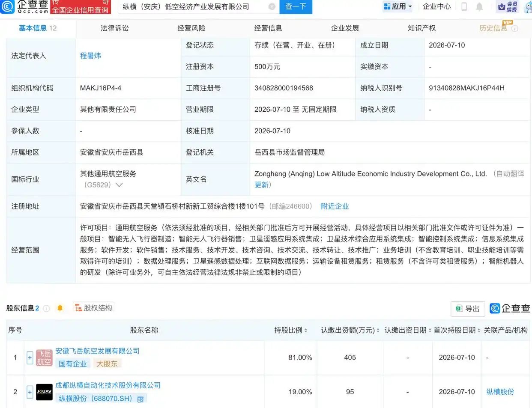Select registration number 340828000194568
532x408 pixels.
coord(284,88)
